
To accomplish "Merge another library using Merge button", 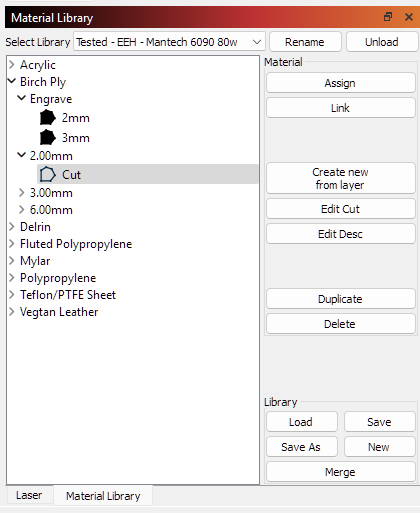I will tap(340, 472).
